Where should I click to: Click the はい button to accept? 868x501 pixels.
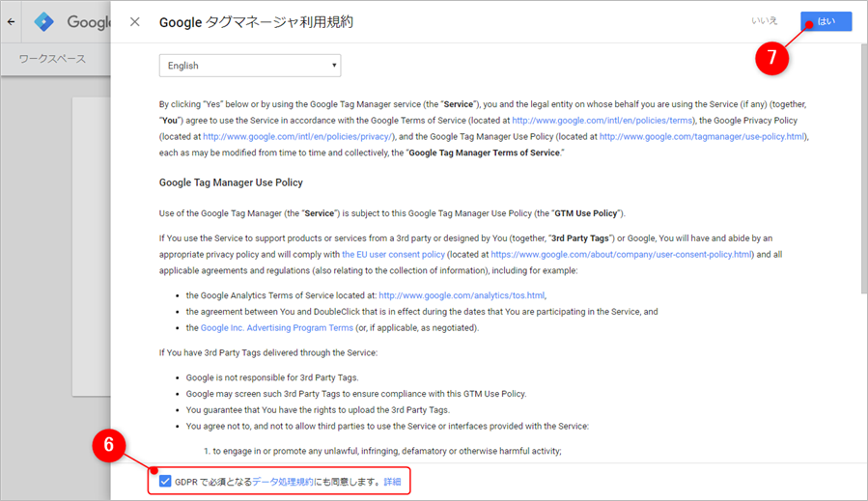(826, 21)
